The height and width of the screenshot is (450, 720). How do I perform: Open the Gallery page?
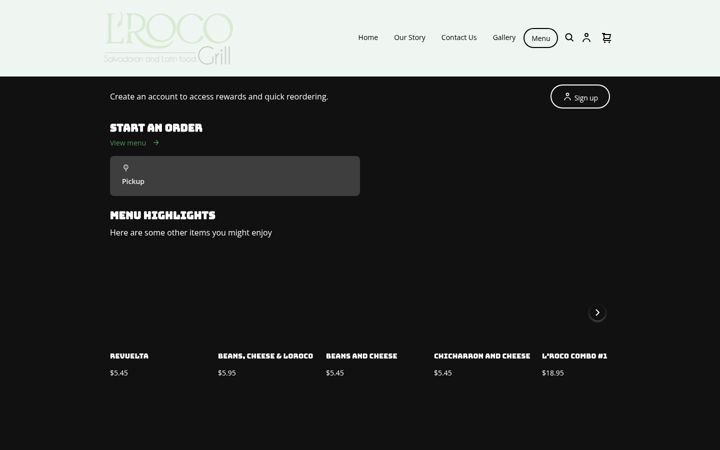point(504,38)
